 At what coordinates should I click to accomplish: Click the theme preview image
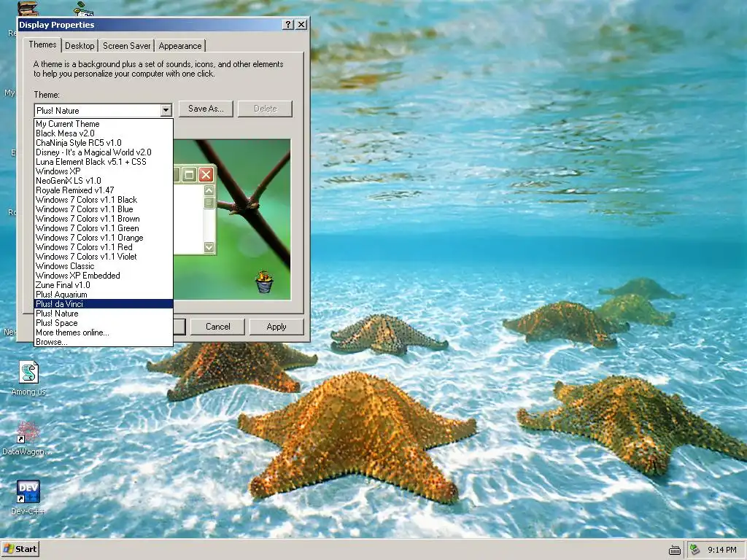pos(232,219)
